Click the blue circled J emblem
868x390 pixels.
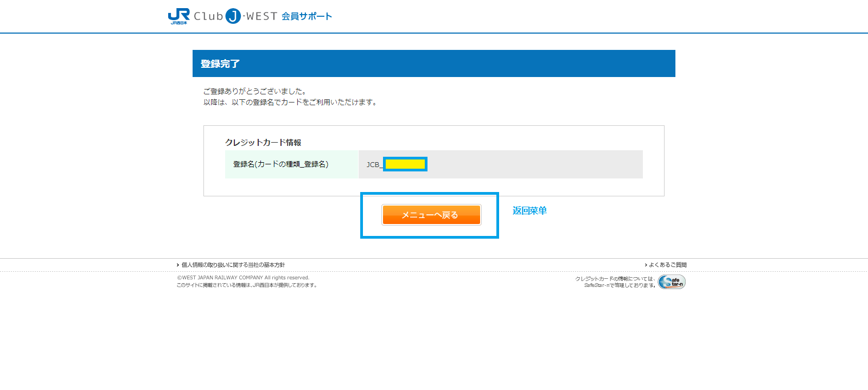point(233,16)
